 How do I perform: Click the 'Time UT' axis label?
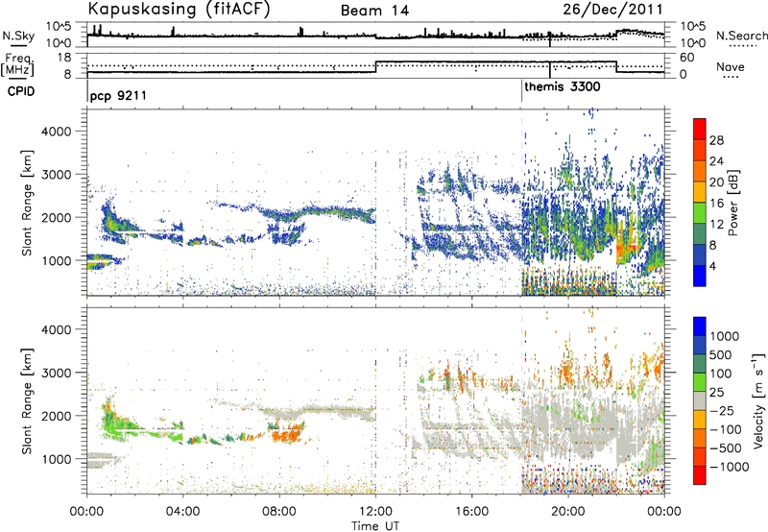(375, 525)
